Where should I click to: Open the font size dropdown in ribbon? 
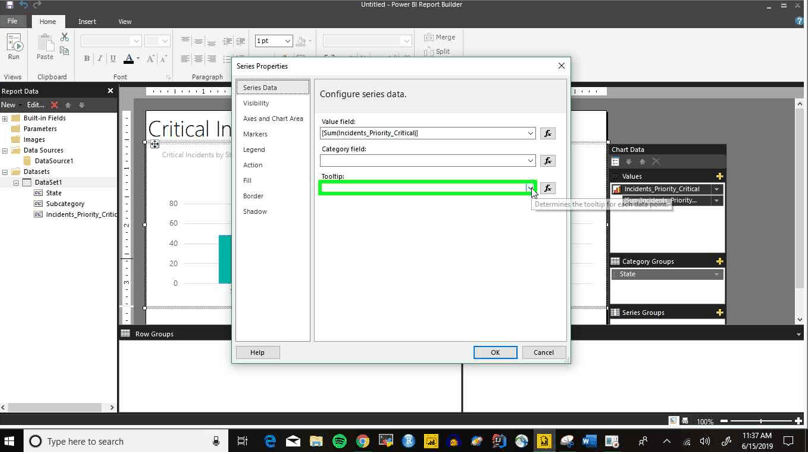click(x=164, y=41)
